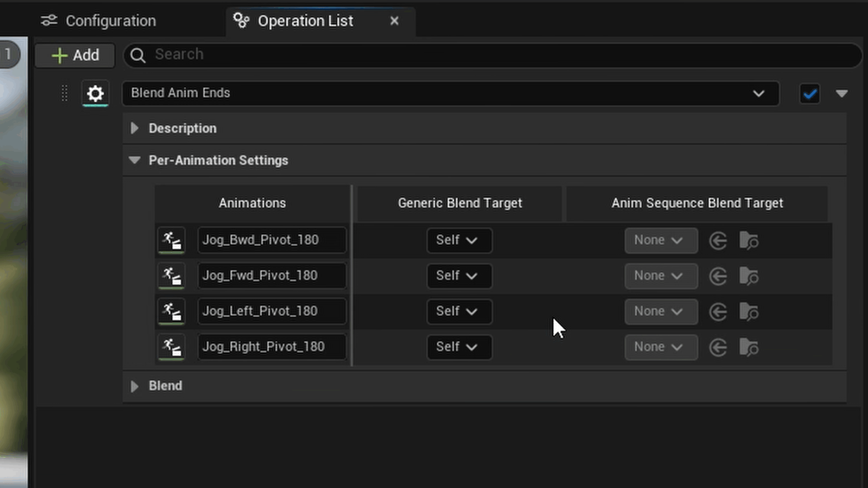Image resolution: width=868 pixels, height=488 pixels.
Task: Click the drag handle of the Blend Anim Ends operation
Action: click(64, 94)
